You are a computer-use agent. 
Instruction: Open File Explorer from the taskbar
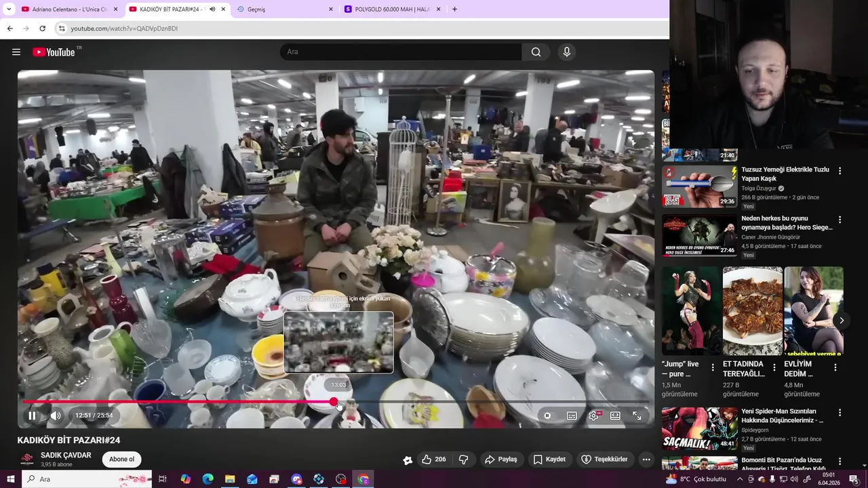230,479
